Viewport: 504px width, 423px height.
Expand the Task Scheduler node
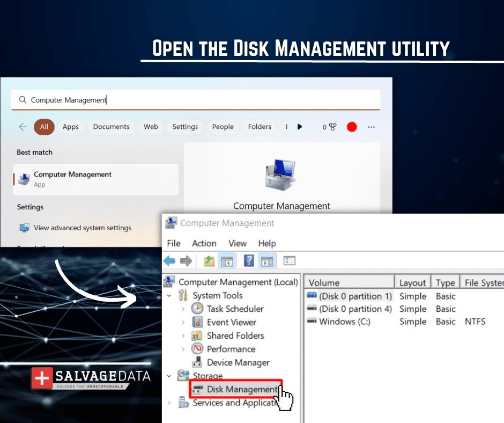click(x=183, y=309)
